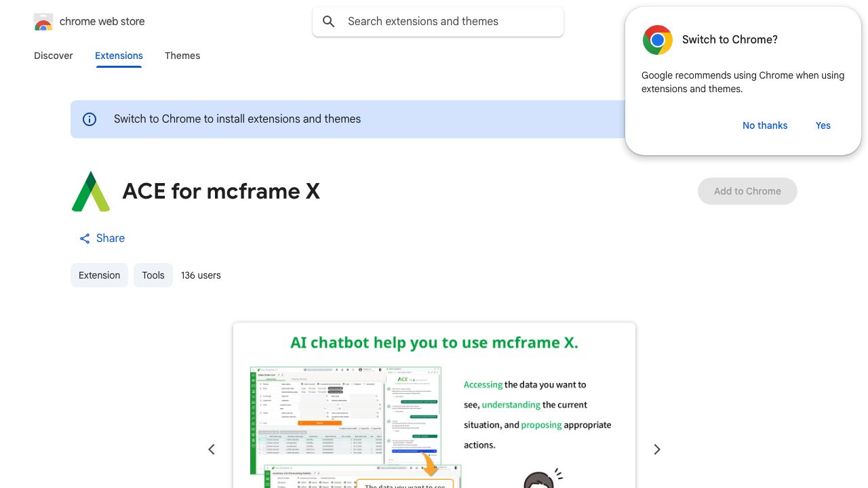Click the 136 users text

point(201,275)
